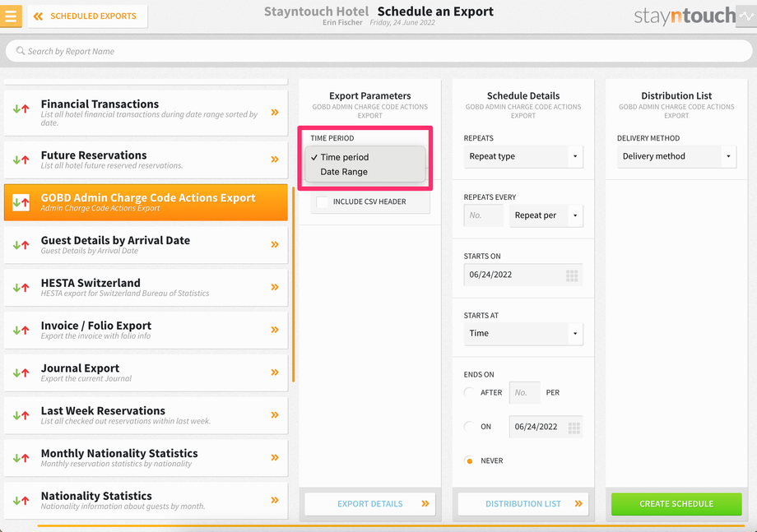Screen dimensions: 757x532
Task: Click HESTA Switzerland export arrows icon
Action: point(21,288)
